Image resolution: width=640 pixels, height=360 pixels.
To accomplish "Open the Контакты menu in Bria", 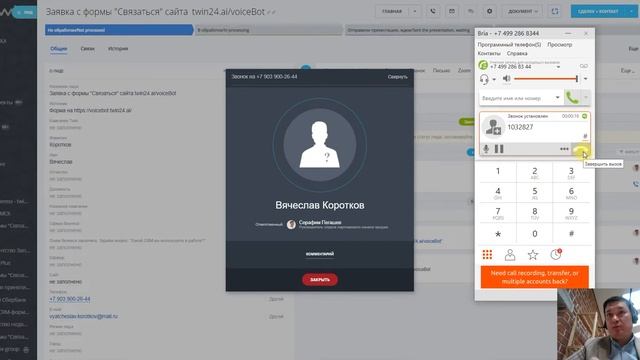I will click(489, 53).
